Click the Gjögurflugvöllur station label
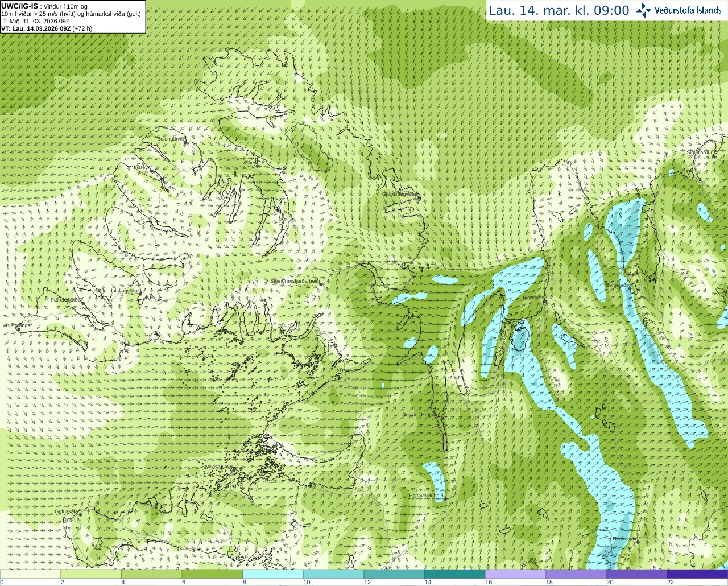This screenshot has height=586, width=728. tap(400, 194)
